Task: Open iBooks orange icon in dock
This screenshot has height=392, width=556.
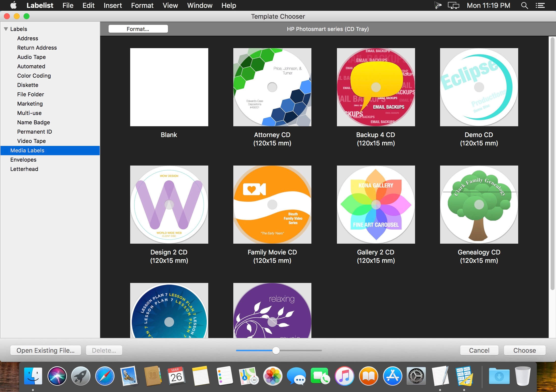Action: tap(368, 376)
